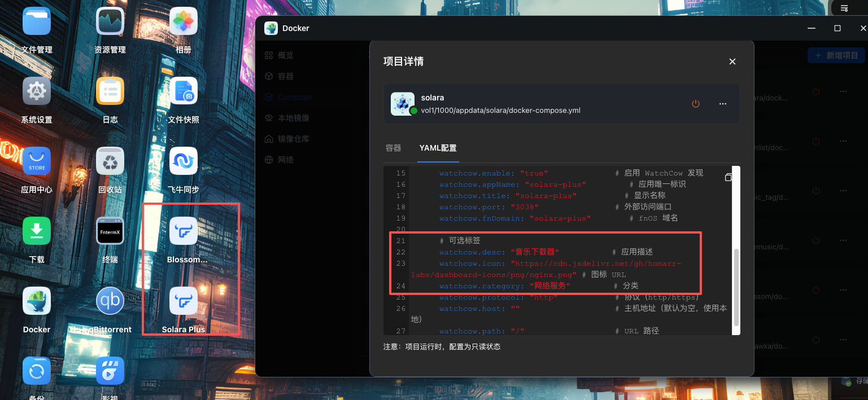
Task: Launch the 影视 app icon
Action: (110, 371)
